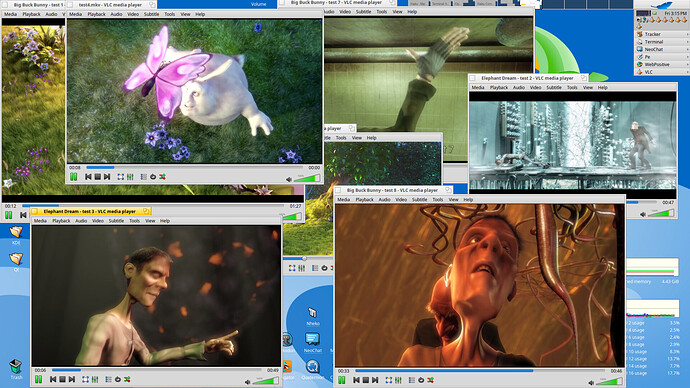Toggle loop mode in test4.mkv window
Screen dimensions: 690x388
point(153,177)
